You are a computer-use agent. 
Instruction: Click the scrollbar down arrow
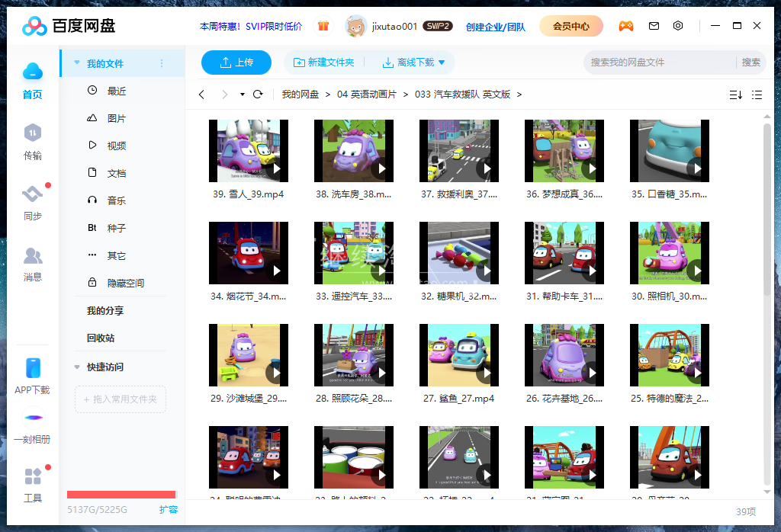click(767, 492)
